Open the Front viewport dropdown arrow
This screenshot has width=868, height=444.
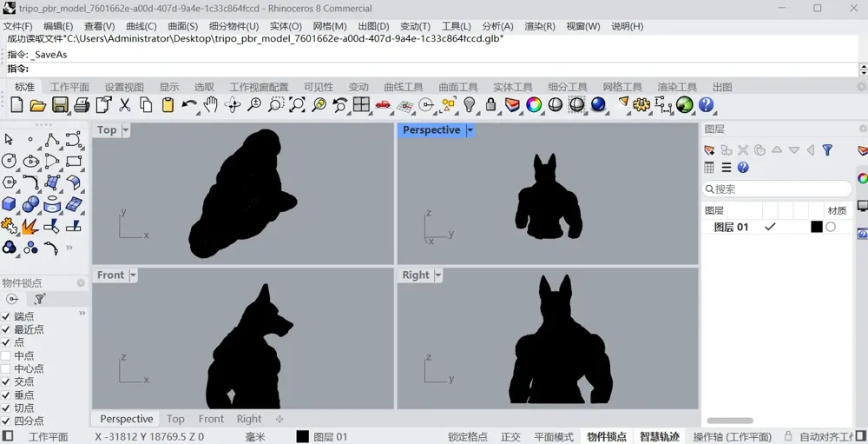(133, 275)
